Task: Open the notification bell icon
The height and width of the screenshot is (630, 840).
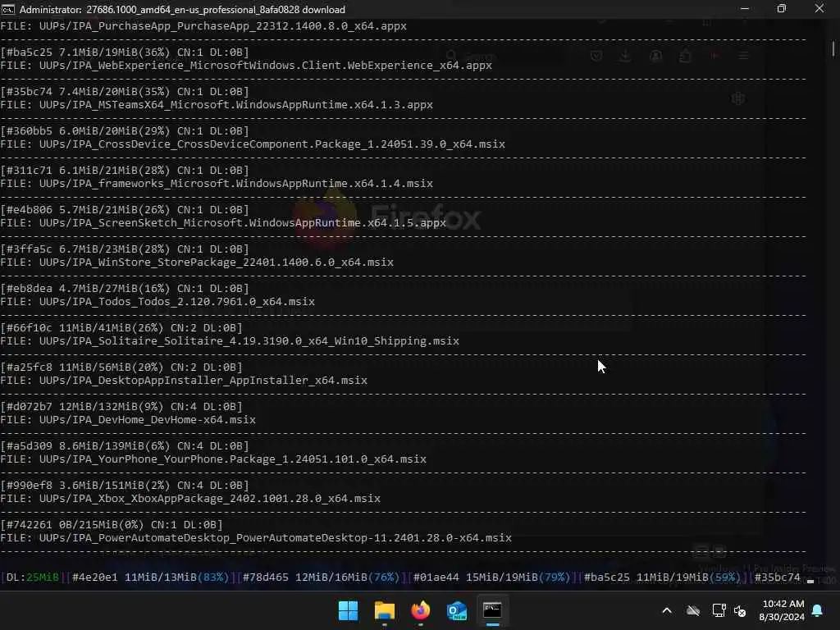Action: click(x=818, y=610)
